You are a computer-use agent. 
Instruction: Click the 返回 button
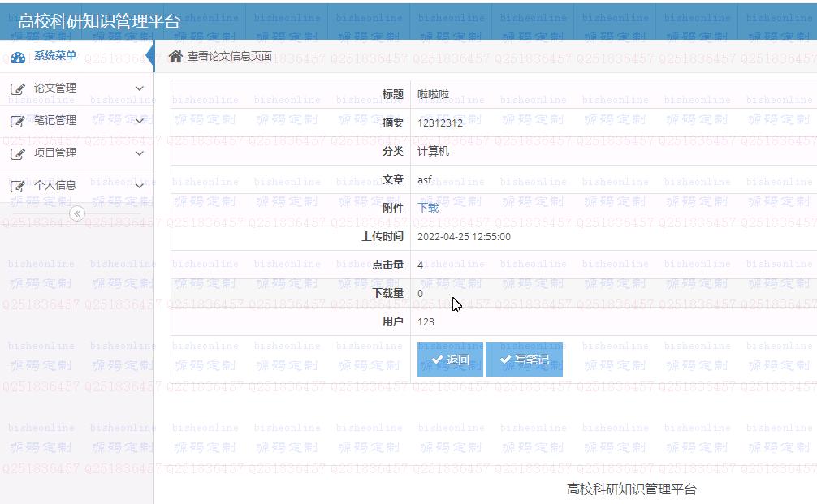click(450, 360)
